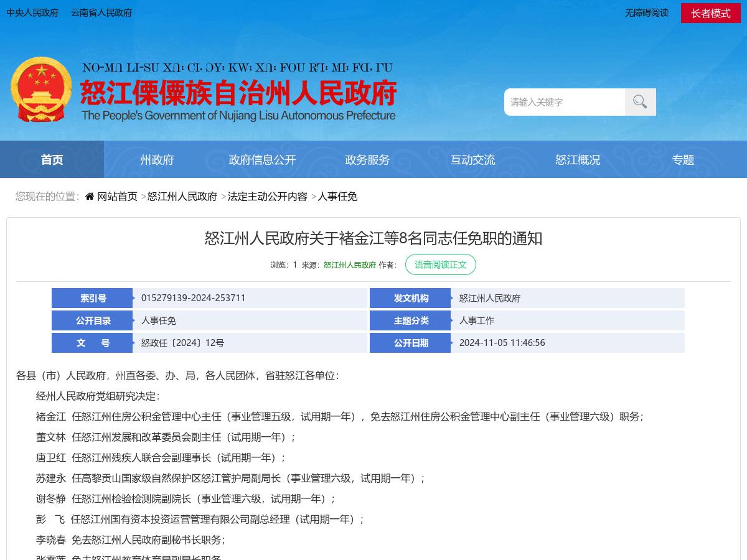Switch to the 州政府 tab
This screenshot has height=560, width=747.
tap(157, 159)
